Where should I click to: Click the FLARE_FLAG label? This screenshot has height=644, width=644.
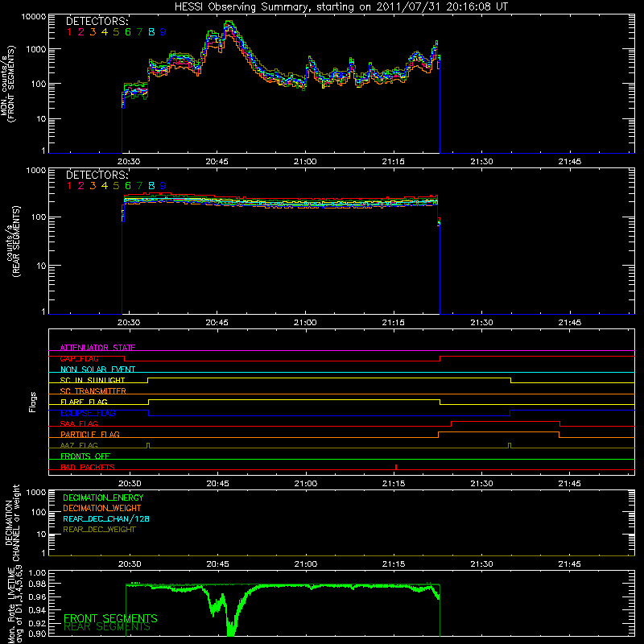coord(84,402)
